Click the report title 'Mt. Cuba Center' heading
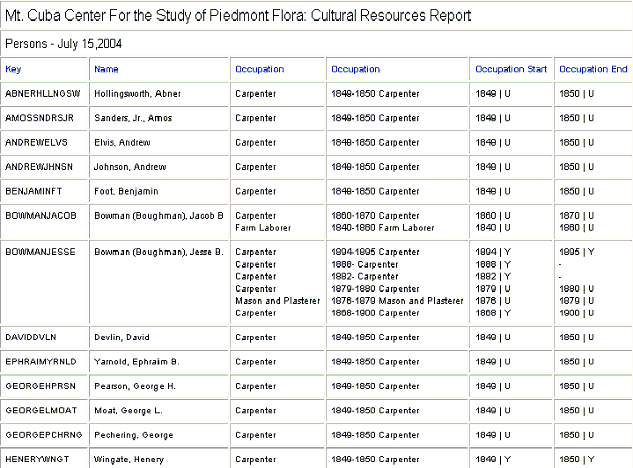Viewport: 633px width, 468px height. (x=238, y=15)
